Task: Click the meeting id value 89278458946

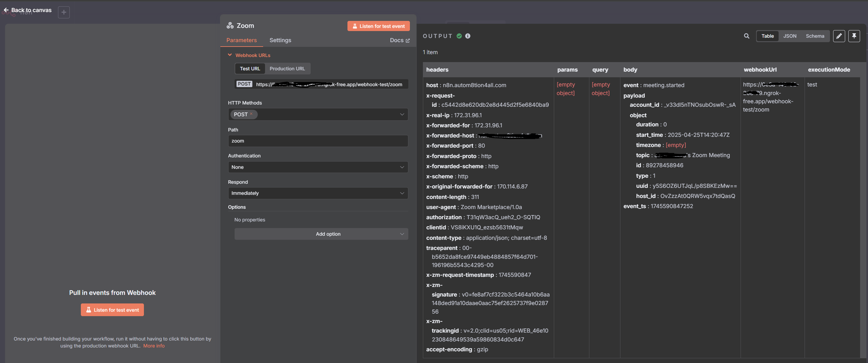Action: coord(664,165)
